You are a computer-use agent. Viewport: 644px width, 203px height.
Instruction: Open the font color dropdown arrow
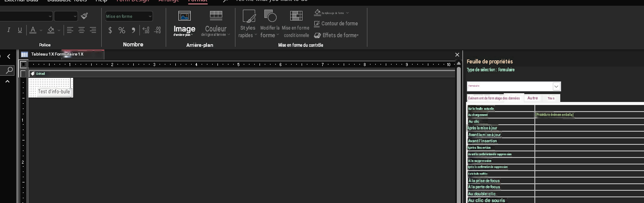coord(41,30)
